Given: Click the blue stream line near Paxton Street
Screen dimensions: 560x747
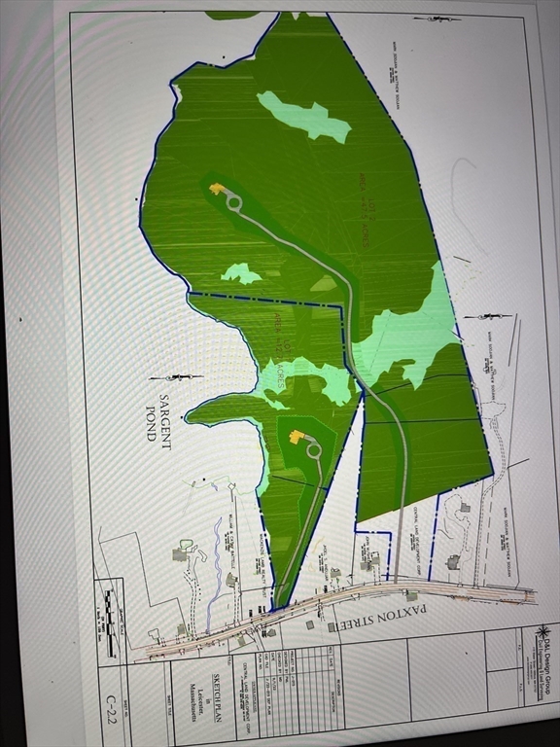Looking at the screenshot, I should click(x=215, y=572).
